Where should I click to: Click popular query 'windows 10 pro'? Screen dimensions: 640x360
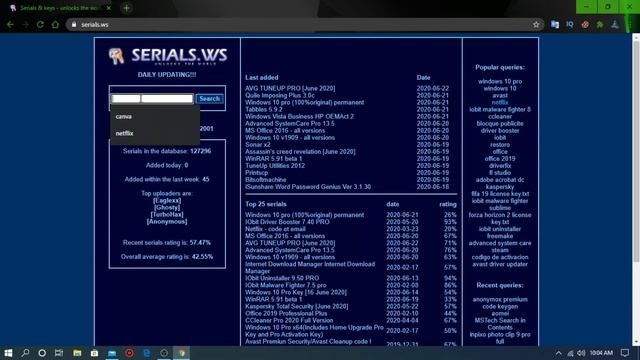pyautogui.click(x=500, y=81)
